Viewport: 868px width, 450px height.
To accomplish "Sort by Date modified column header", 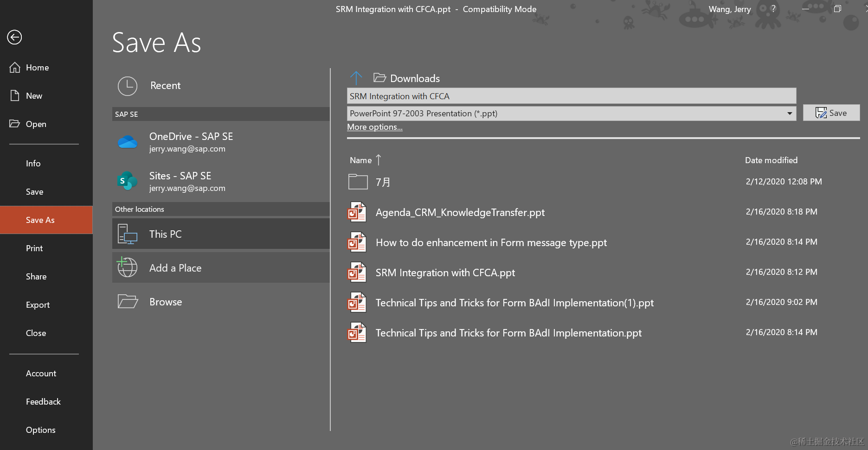I will click(771, 160).
